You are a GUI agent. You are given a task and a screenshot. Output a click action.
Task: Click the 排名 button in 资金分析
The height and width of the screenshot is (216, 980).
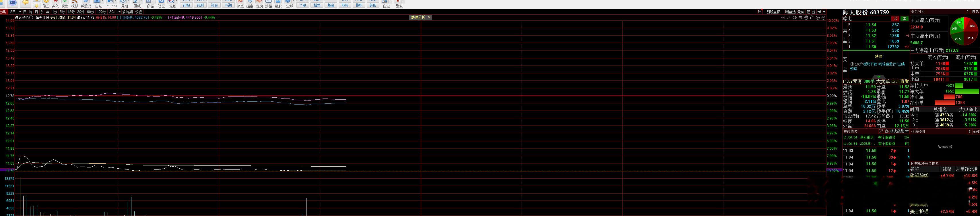[975, 12]
